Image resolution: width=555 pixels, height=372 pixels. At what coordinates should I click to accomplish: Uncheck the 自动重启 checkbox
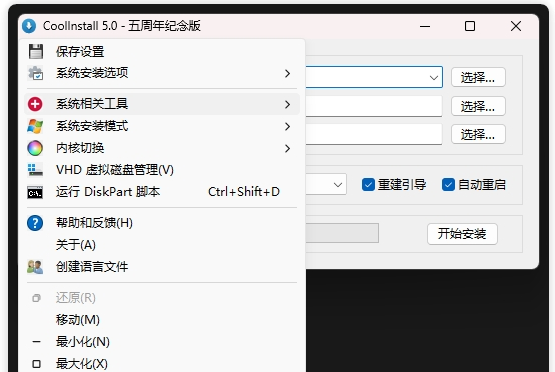pos(448,185)
